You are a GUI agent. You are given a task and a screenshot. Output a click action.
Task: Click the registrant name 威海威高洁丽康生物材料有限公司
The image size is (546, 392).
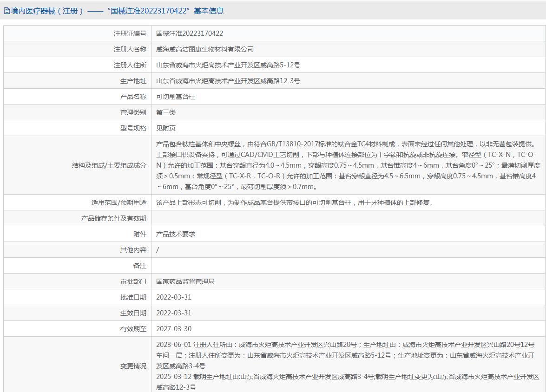pos(205,49)
